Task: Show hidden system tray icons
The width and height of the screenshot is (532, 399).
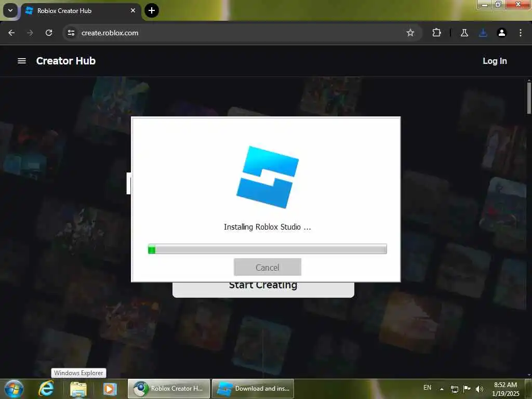Action: [442, 389]
